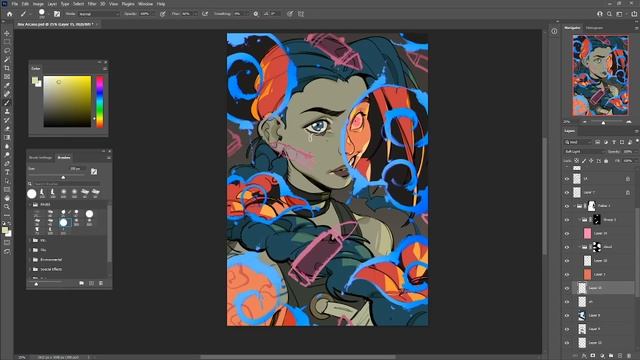Image resolution: width=640 pixels, height=360 pixels.
Task: Toggle pressure for opacity icon
Action: point(162,14)
